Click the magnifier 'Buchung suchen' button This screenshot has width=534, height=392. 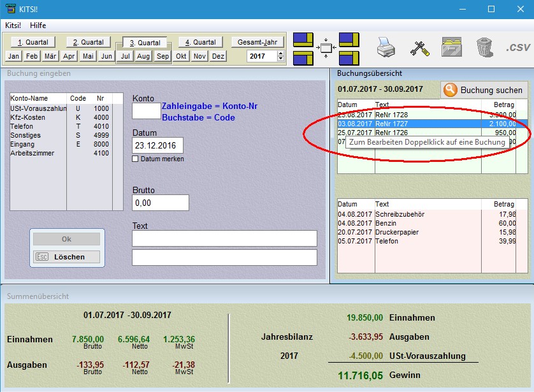tap(483, 90)
